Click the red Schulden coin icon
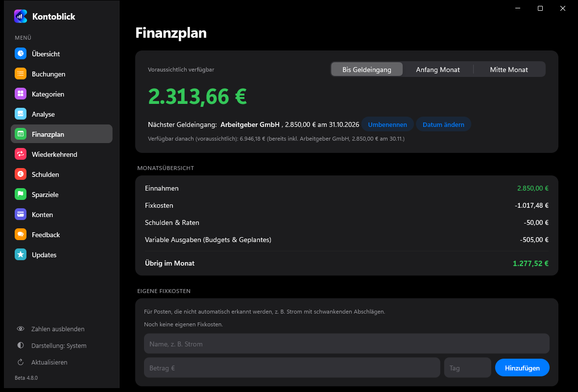This screenshot has height=392, width=578. click(21, 174)
